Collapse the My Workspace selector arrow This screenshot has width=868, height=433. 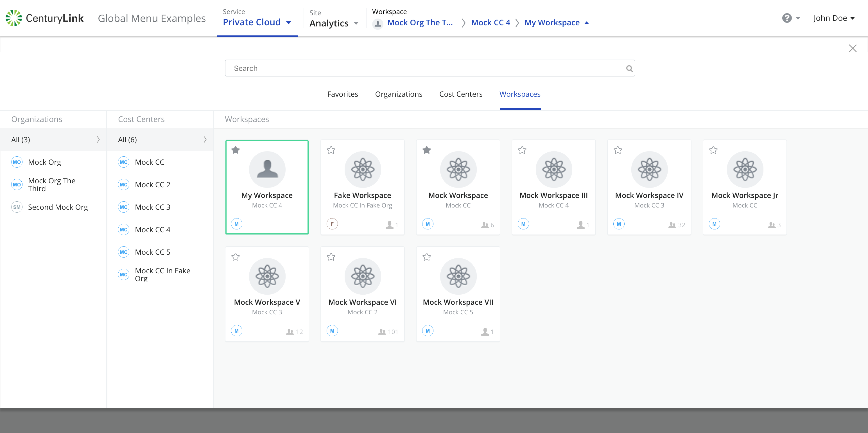[x=586, y=23]
